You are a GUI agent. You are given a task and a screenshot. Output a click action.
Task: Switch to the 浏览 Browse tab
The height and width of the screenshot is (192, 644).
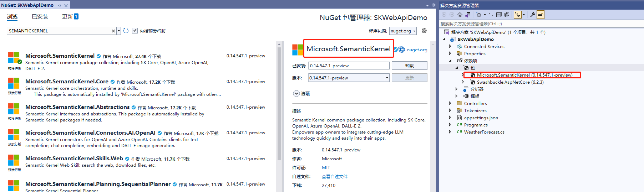pos(12,17)
